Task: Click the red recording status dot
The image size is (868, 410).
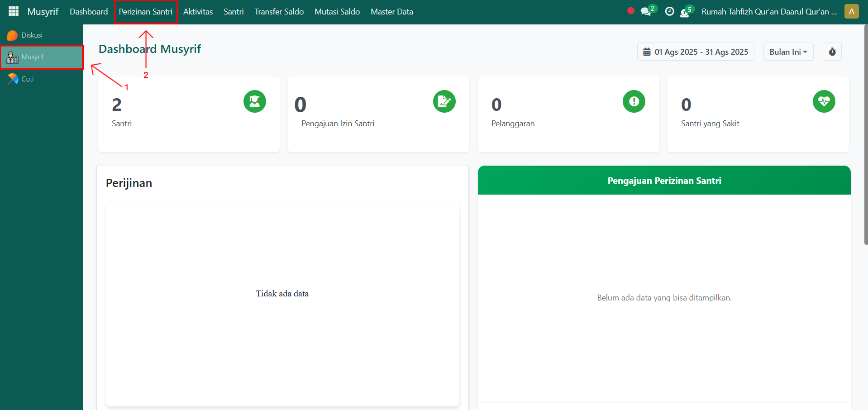Action: point(630,11)
